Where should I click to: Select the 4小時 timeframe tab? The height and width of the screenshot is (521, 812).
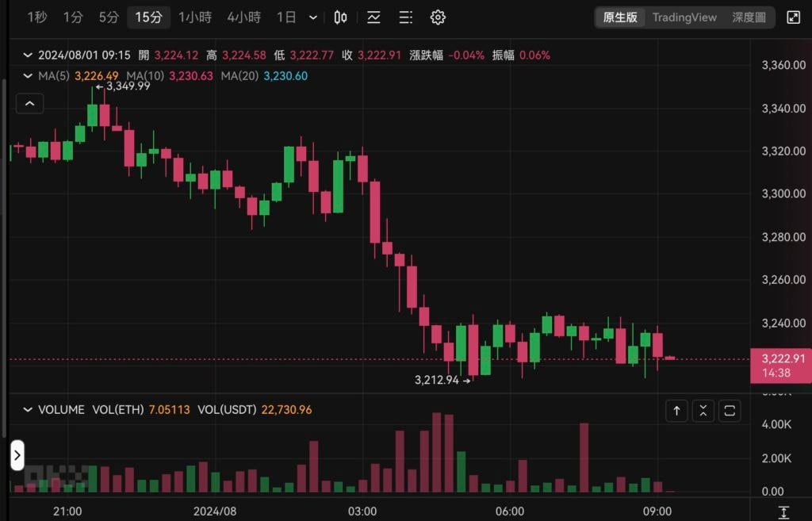(x=243, y=17)
